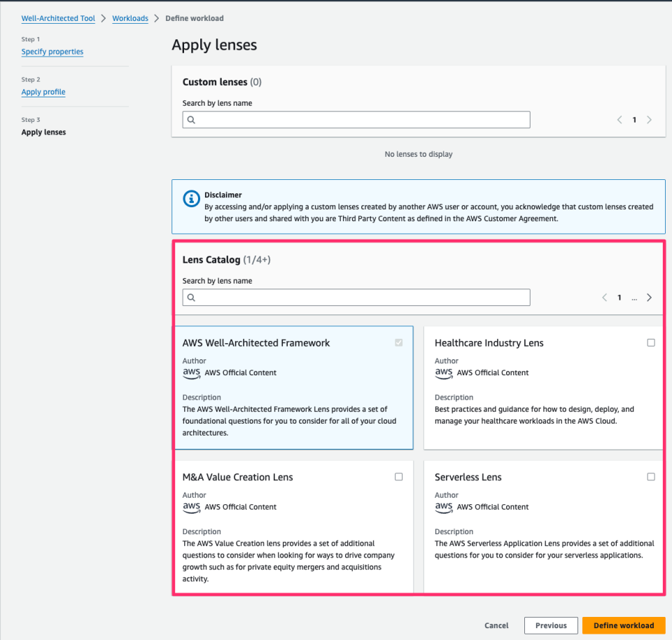Open the Well-Architected Tool breadcrumb link

click(x=58, y=18)
